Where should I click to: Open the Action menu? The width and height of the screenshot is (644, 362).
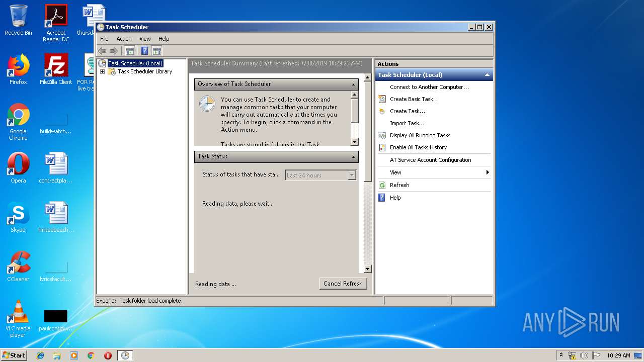(124, 39)
